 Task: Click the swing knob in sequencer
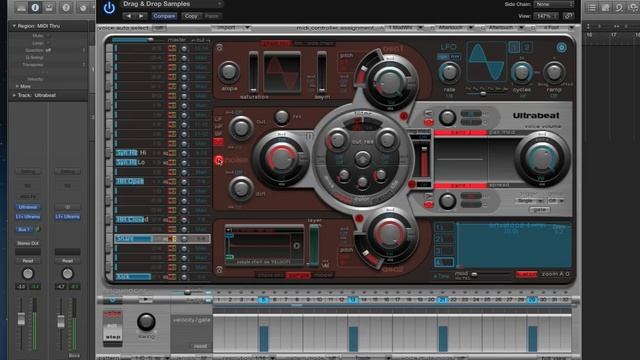coord(146,322)
